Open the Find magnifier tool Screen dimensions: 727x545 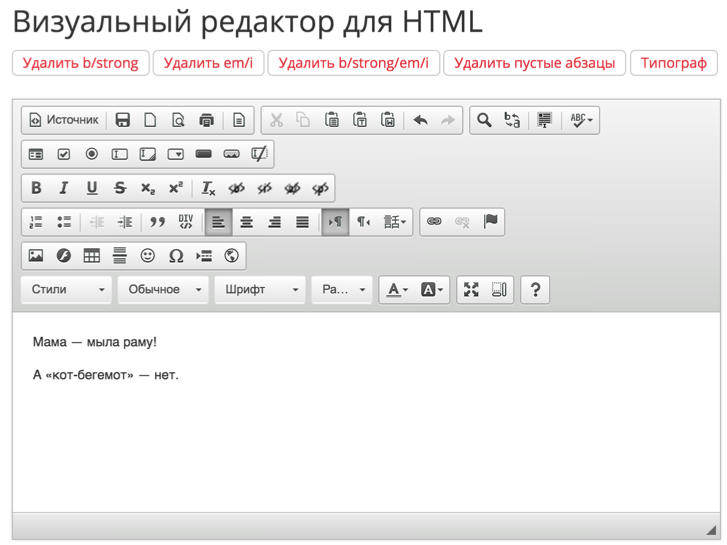[x=484, y=120]
